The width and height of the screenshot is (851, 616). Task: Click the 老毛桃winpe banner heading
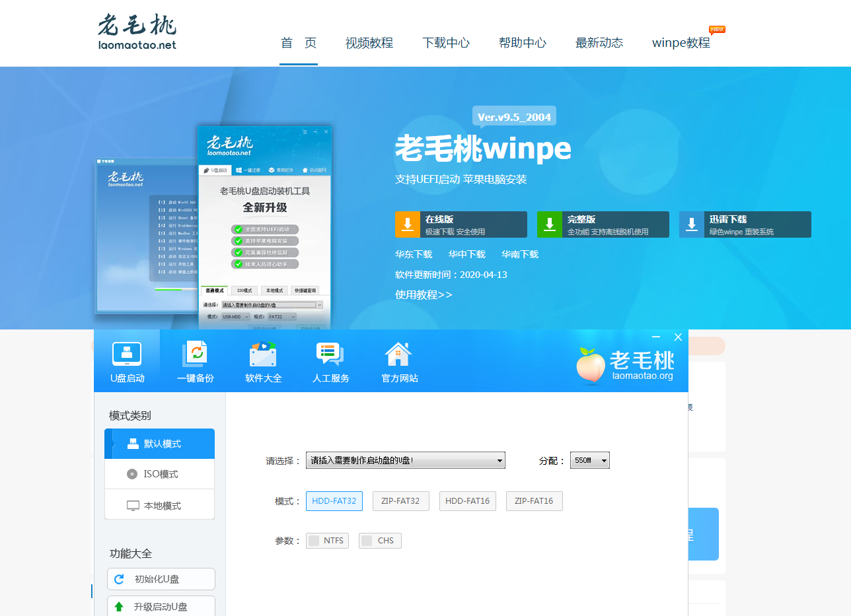[x=483, y=149]
